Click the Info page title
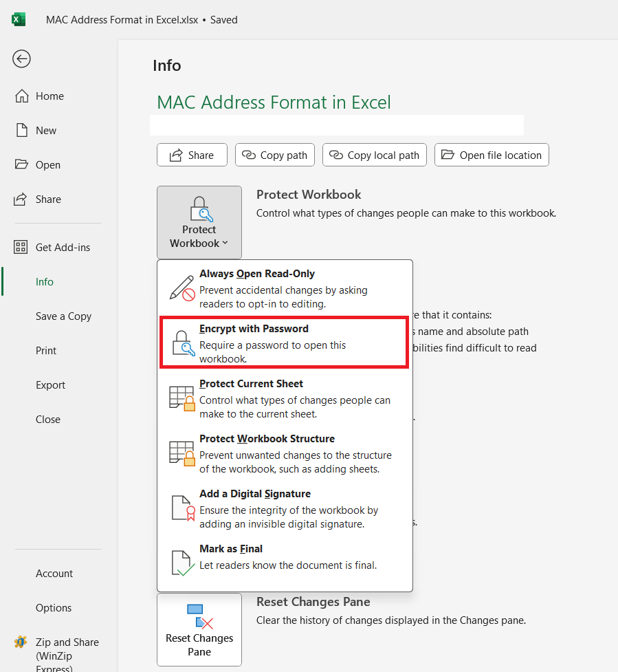The image size is (618, 672). [167, 65]
